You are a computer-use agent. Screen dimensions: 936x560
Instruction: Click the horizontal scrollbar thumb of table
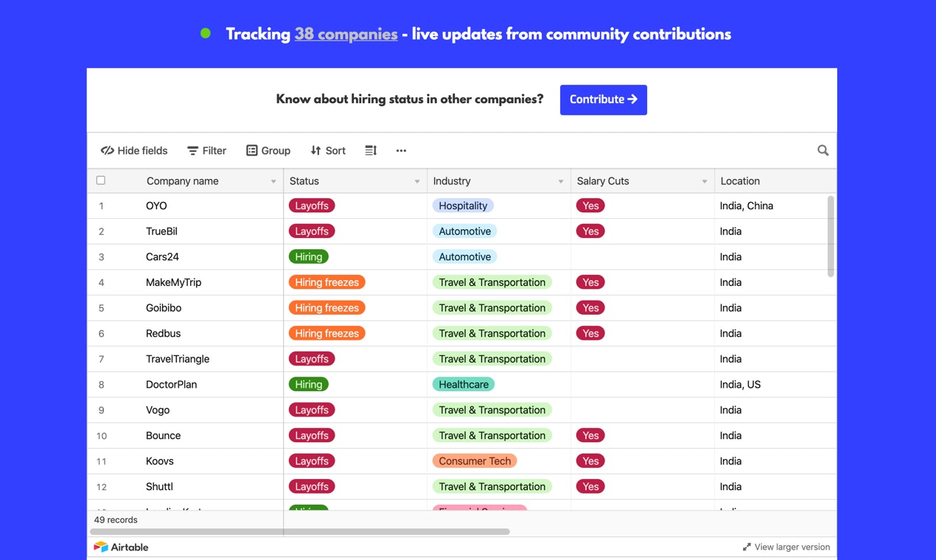[x=300, y=531]
